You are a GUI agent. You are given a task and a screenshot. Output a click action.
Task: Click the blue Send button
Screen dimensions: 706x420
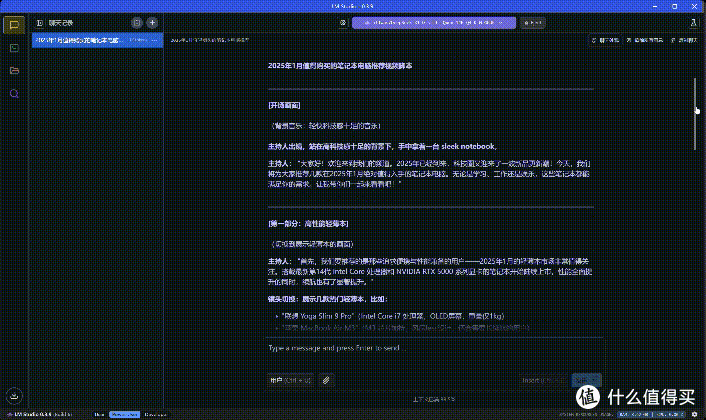(x=586, y=380)
